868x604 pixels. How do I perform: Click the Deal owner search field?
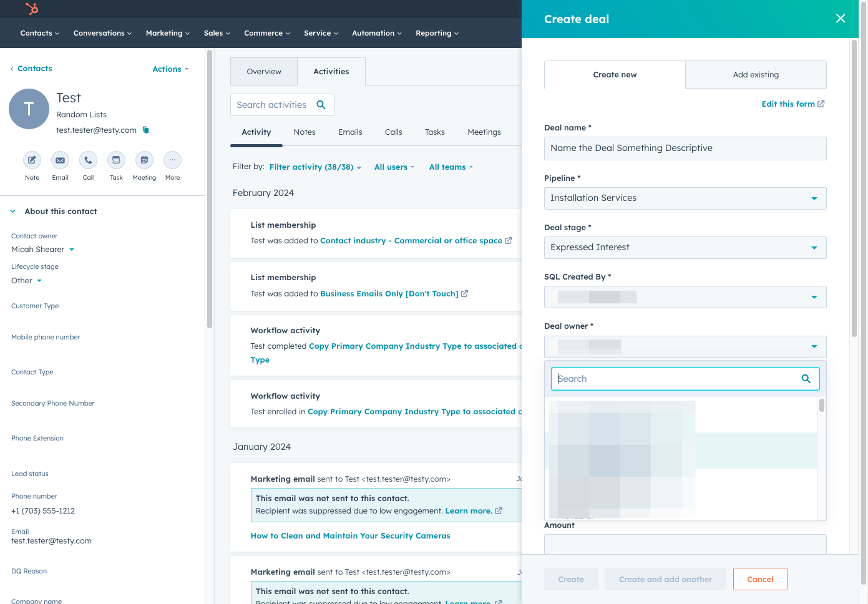click(685, 379)
